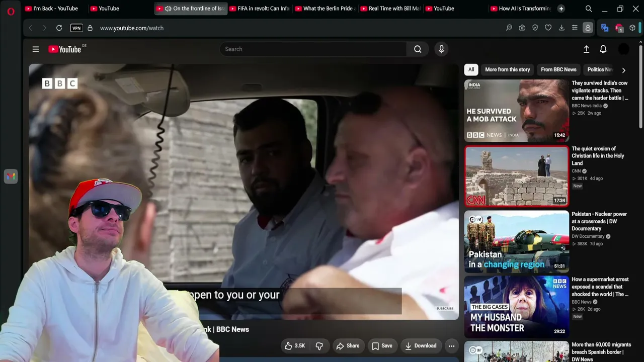Image resolution: width=644 pixels, height=362 pixels.
Task: Take a snapshot with the camera icon
Action: 522,28
